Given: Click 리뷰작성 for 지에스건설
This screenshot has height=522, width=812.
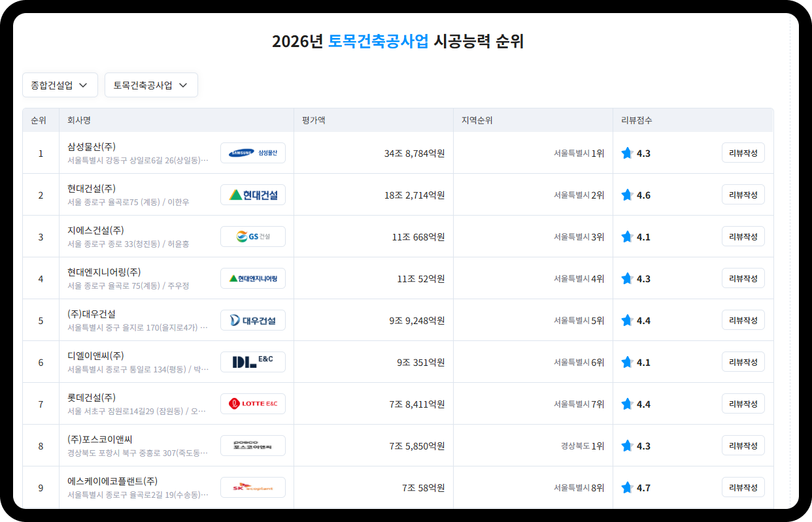Looking at the screenshot, I should (743, 237).
